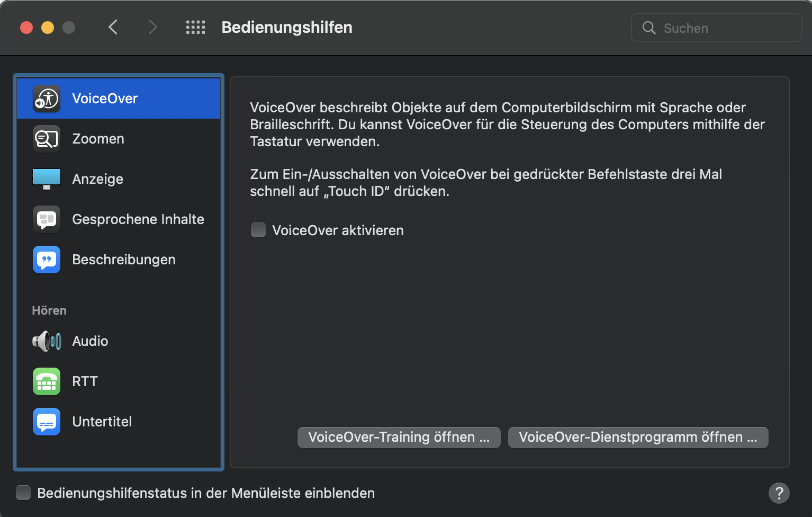Click the VoiceOver-Training öffnen button
This screenshot has height=517, width=812.
[399, 438]
